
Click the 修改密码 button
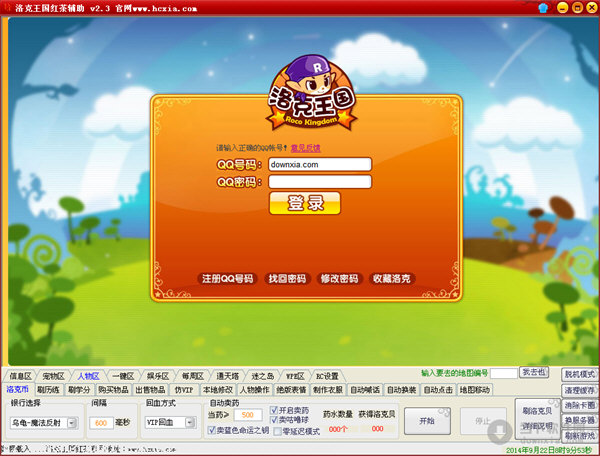pos(339,278)
